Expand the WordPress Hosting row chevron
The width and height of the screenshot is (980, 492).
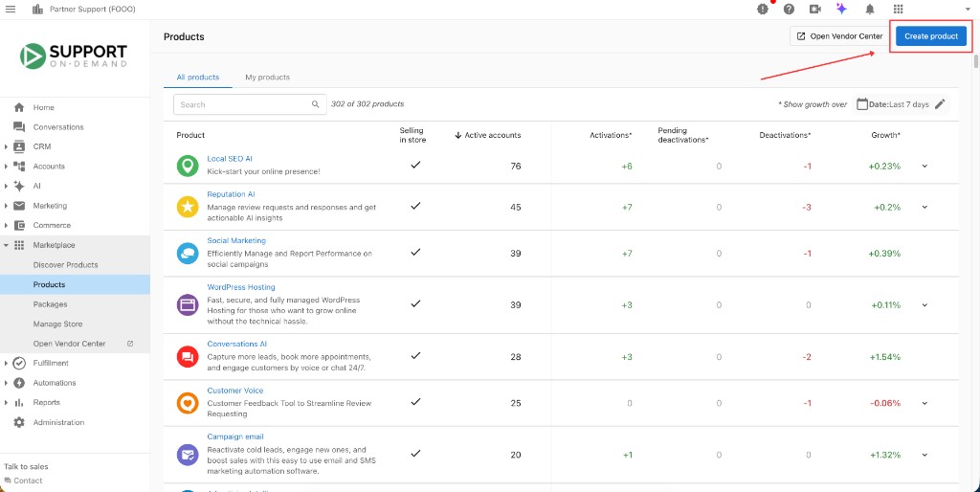point(925,305)
